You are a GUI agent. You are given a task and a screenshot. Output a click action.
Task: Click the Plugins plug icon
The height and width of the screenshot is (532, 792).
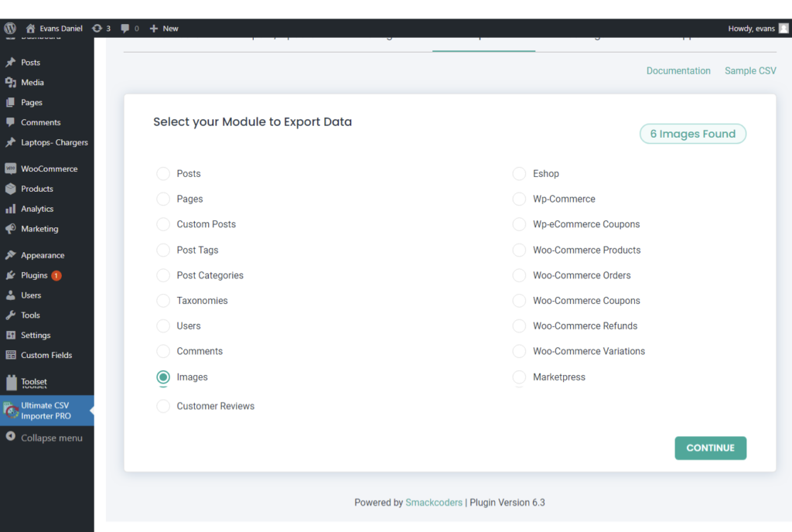coord(11,275)
